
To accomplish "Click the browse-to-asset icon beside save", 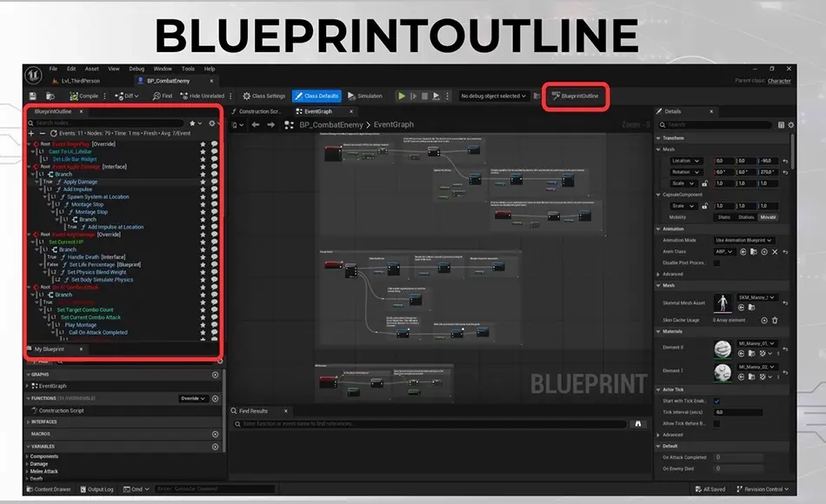I will click(50, 96).
